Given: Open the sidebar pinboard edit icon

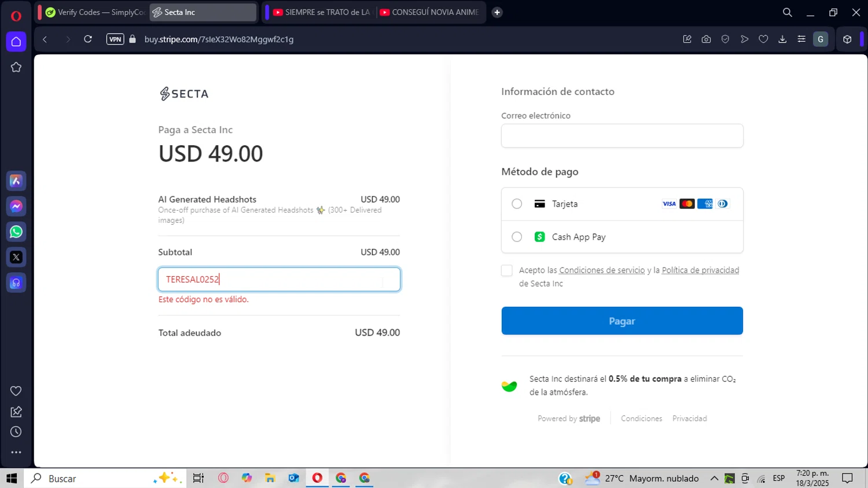Looking at the screenshot, I should 16,412.
